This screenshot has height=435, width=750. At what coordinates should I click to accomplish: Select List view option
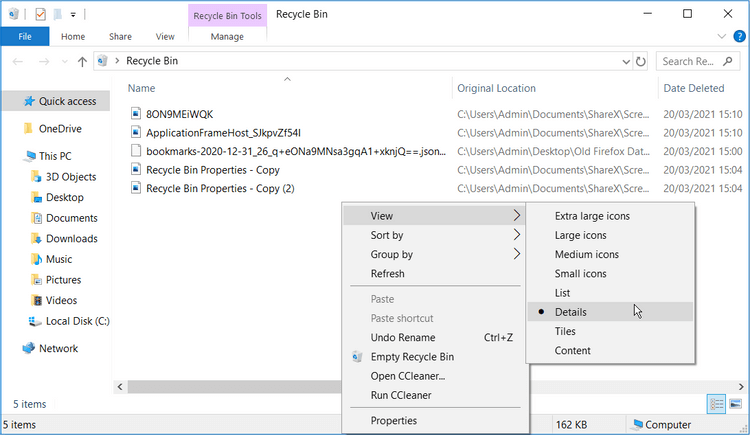coord(610,292)
